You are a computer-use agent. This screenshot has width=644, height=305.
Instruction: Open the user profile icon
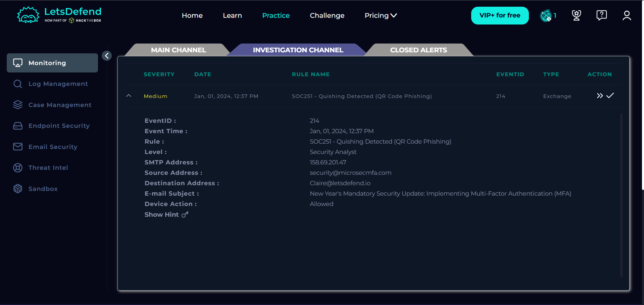click(627, 15)
